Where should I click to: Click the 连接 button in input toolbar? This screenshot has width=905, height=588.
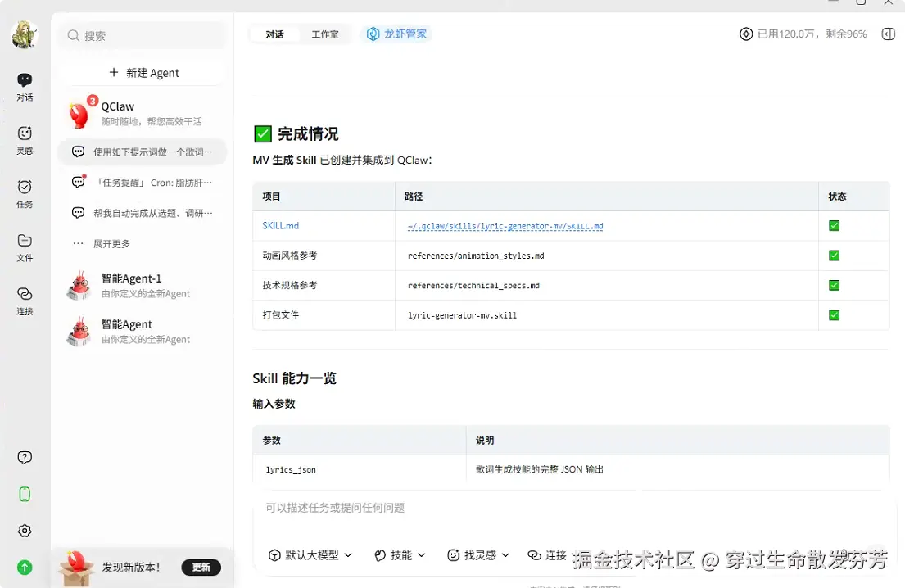click(547, 555)
